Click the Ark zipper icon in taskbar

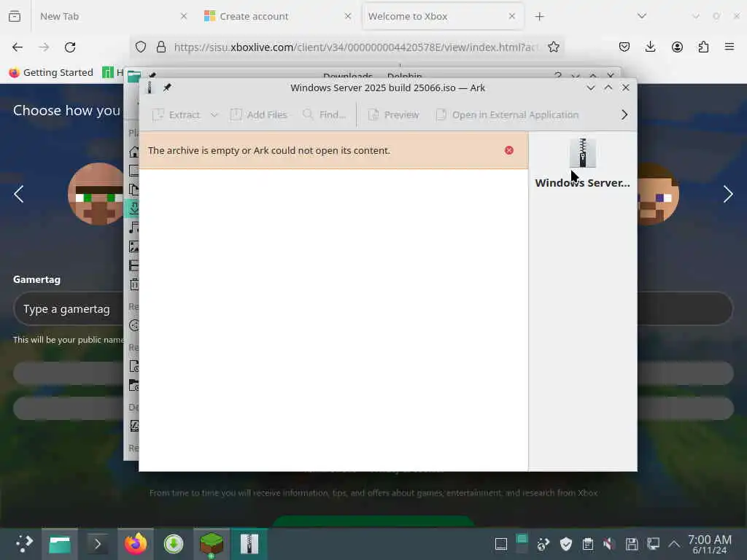click(x=249, y=544)
